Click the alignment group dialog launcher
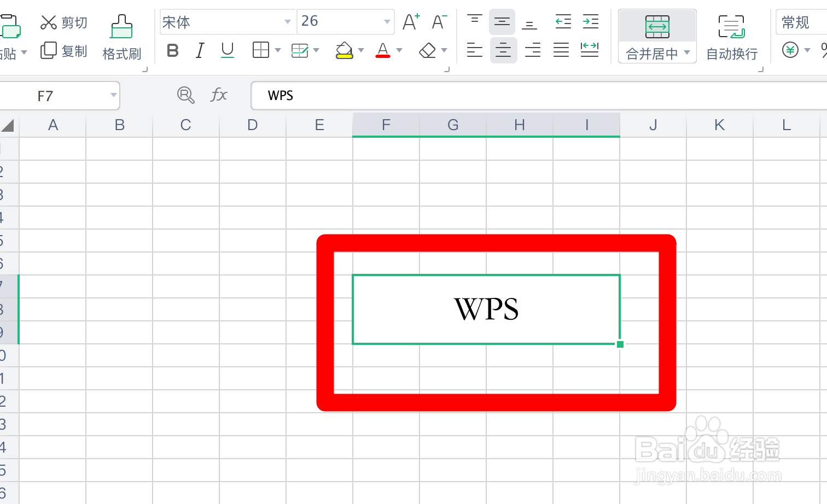 click(x=761, y=69)
